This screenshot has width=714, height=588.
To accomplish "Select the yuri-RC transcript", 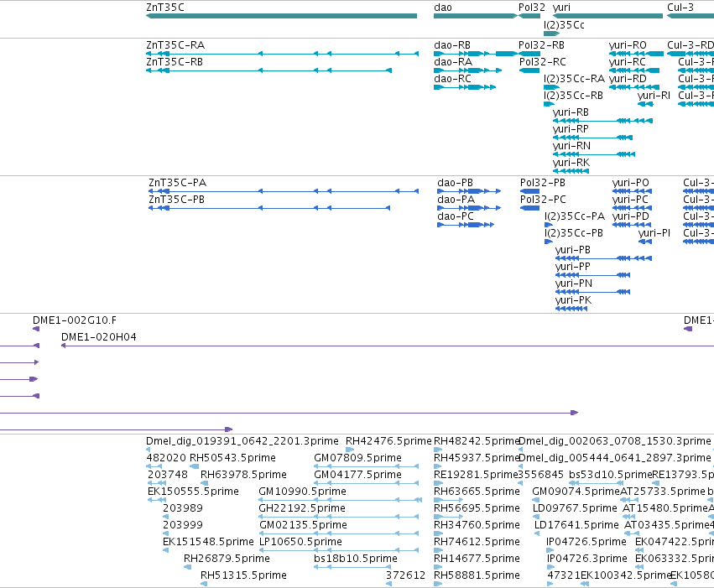I will (633, 70).
